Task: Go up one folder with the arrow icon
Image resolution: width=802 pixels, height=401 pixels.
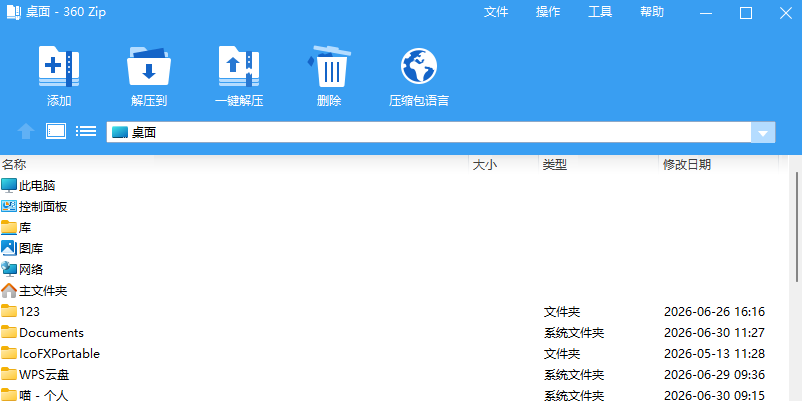Action: point(26,132)
